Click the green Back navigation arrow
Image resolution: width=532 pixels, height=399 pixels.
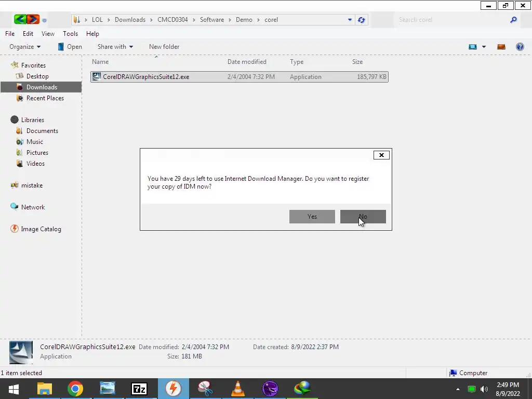click(20, 19)
